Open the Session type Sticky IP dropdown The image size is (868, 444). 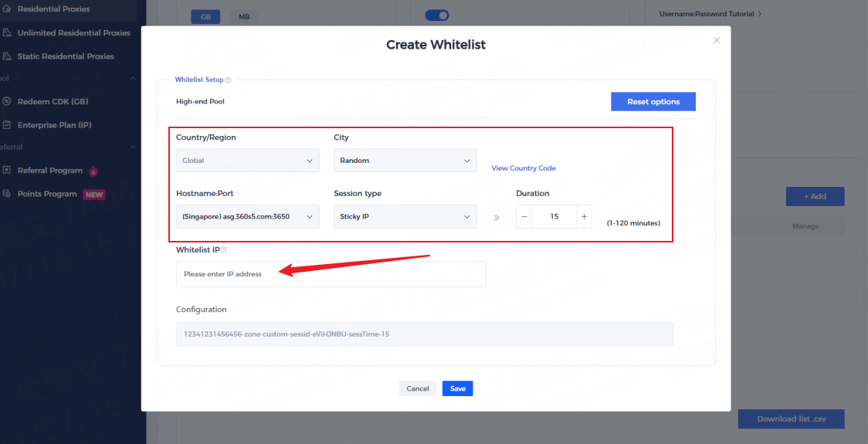pos(405,217)
